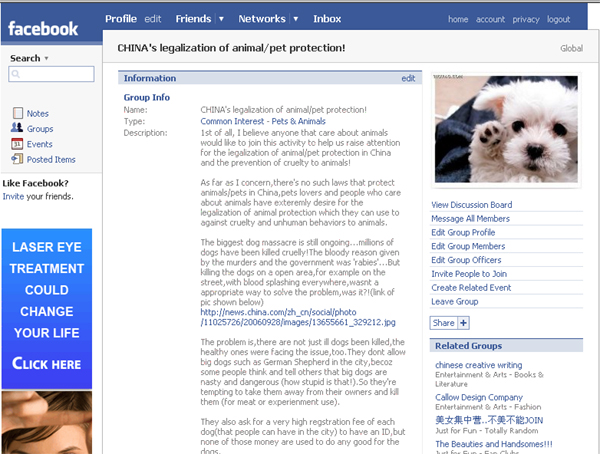Image resolution: width=600 pixels, height=454 pixels.
Task: Open the Groups people icon
Action: 17,127
